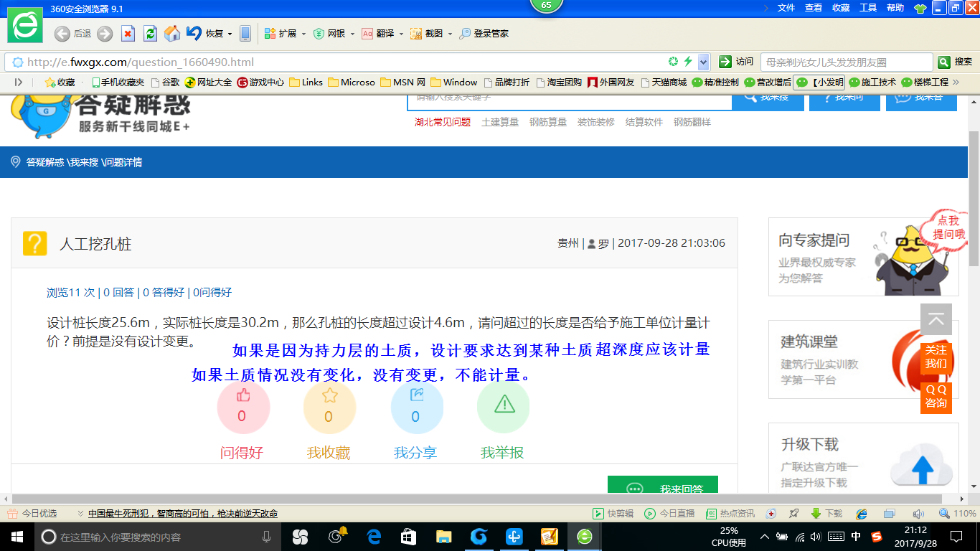Refresh the page with green arrows icon
The width and height of the screenshot is (980, 551).
click(150, 34)
